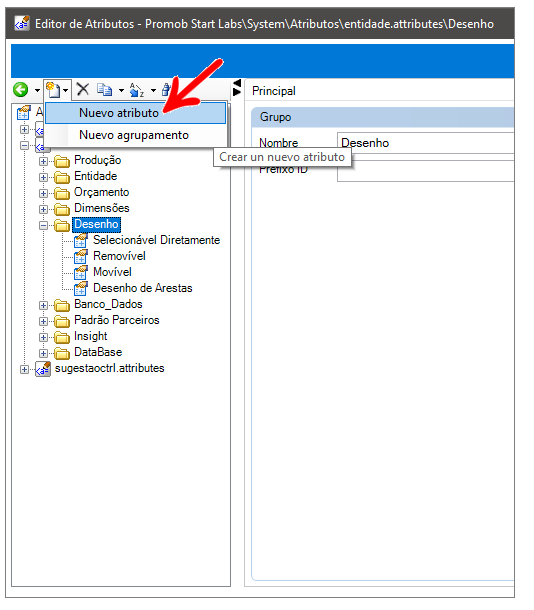Select the Padrão Parceiros tree item
The height and width of the screenshot is (610, 534).
[x=117, y=320]
